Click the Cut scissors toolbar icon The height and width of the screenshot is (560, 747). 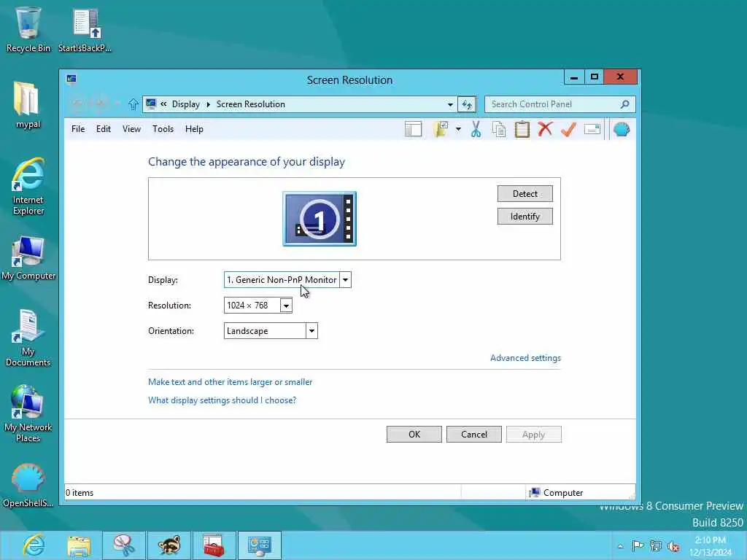pos(476,129)
